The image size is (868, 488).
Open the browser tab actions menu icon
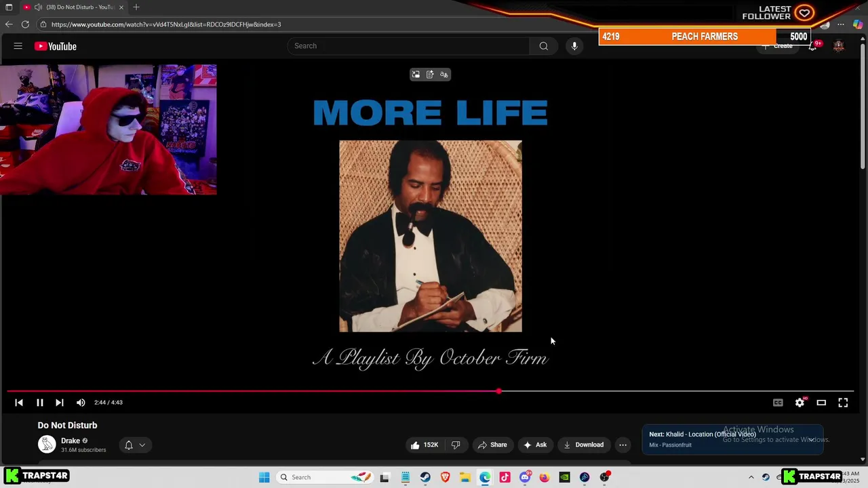coord(9,7)
